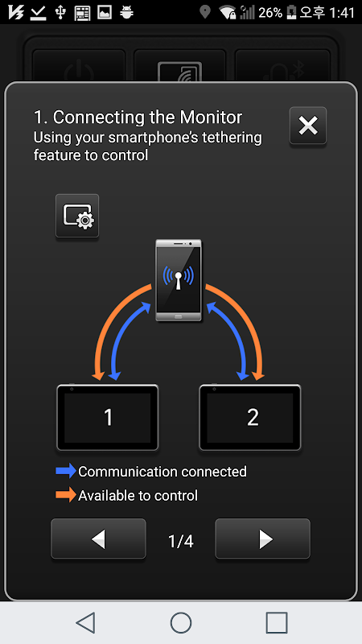The height and width of the screenshot is (644, 362).
Task: Go to the next tutorial page
Action: point(262,539)
